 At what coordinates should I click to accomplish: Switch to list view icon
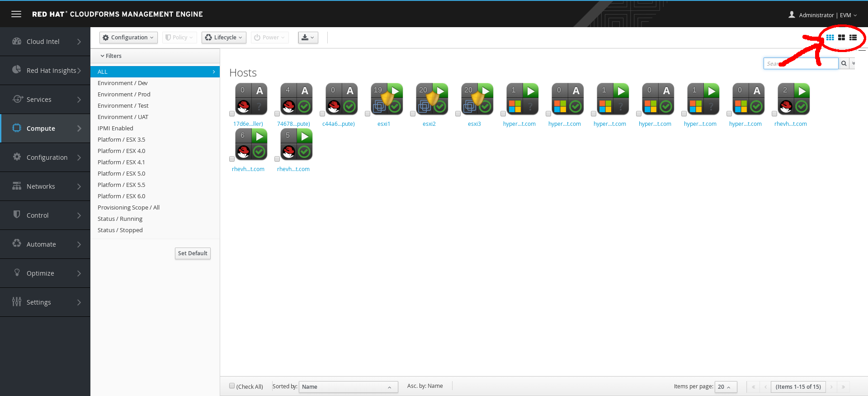click(853, 38)
